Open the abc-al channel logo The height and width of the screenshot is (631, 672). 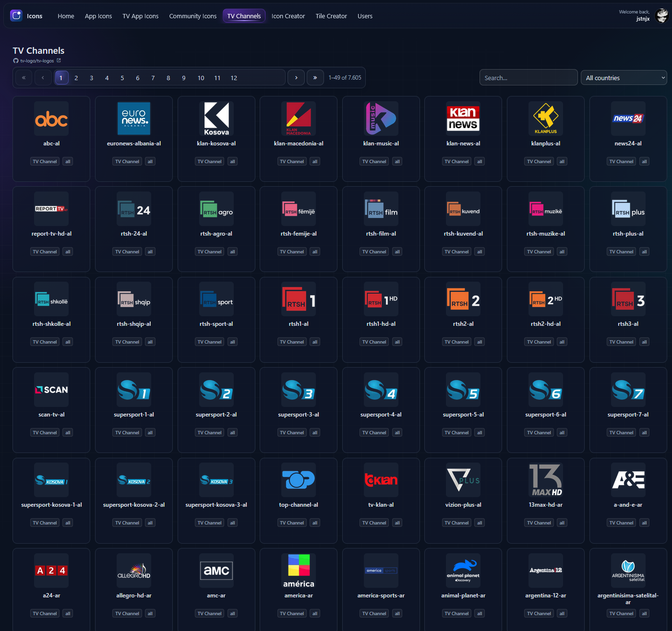pos(51,119)
